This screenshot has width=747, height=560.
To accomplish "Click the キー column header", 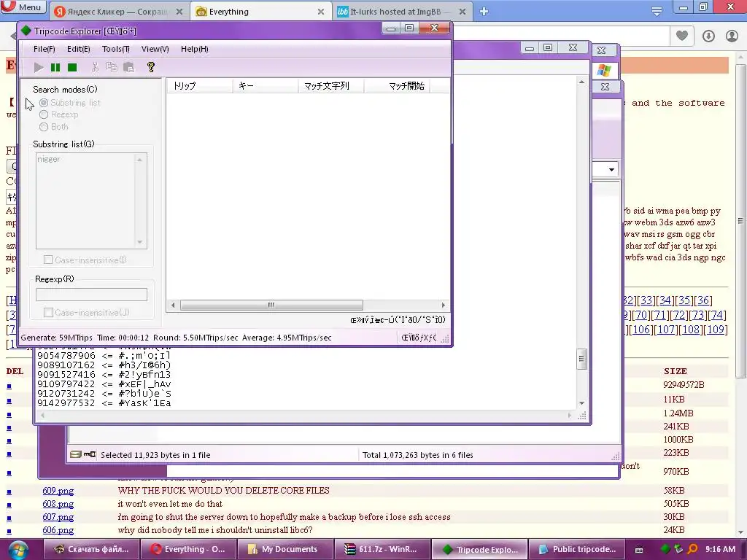I will 266,86.
